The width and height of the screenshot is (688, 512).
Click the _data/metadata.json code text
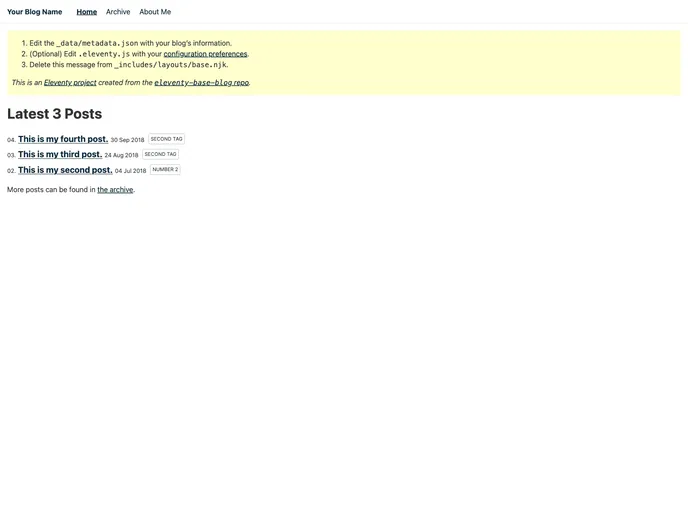[x=97, y=44]
